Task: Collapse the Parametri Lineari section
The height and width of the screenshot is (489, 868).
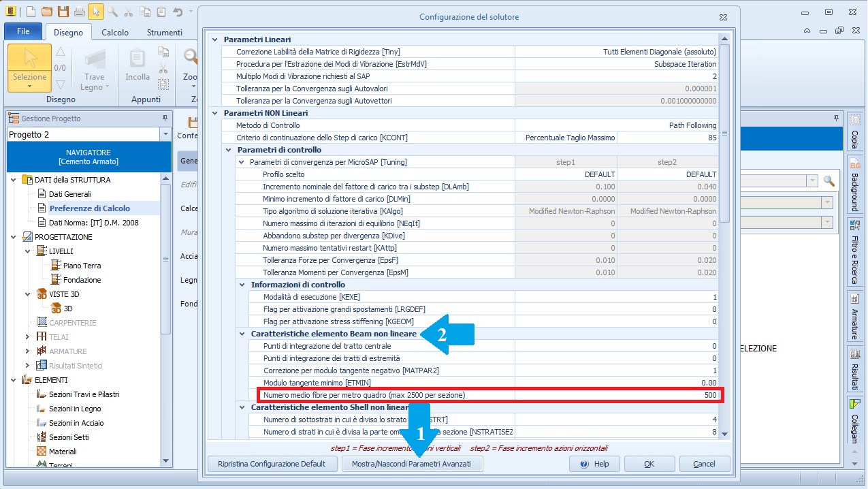Action: (x=216, y=40)
